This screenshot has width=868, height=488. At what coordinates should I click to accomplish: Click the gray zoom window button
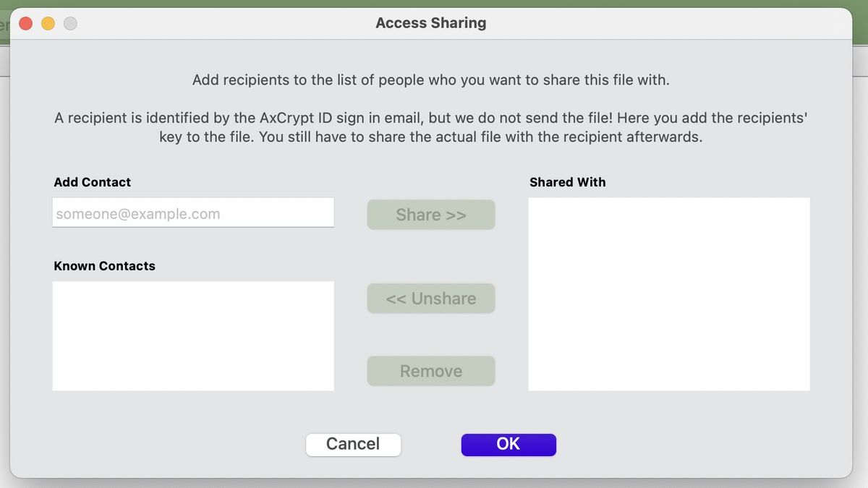70,23
